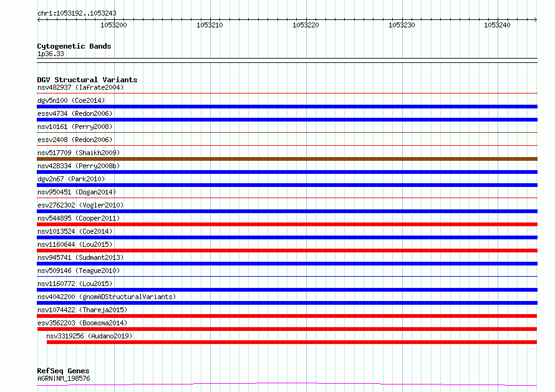Select the essv2408 (Redon2006) label

tap(75, 140)
